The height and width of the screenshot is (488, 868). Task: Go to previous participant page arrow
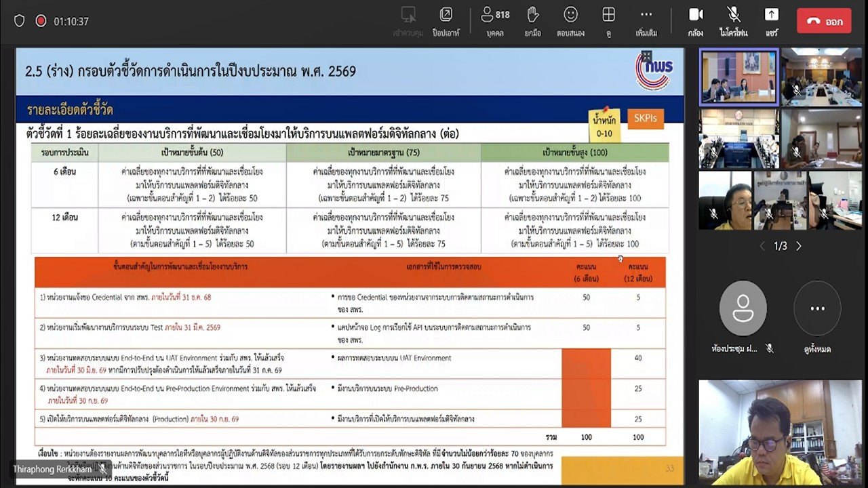(762, 246)
